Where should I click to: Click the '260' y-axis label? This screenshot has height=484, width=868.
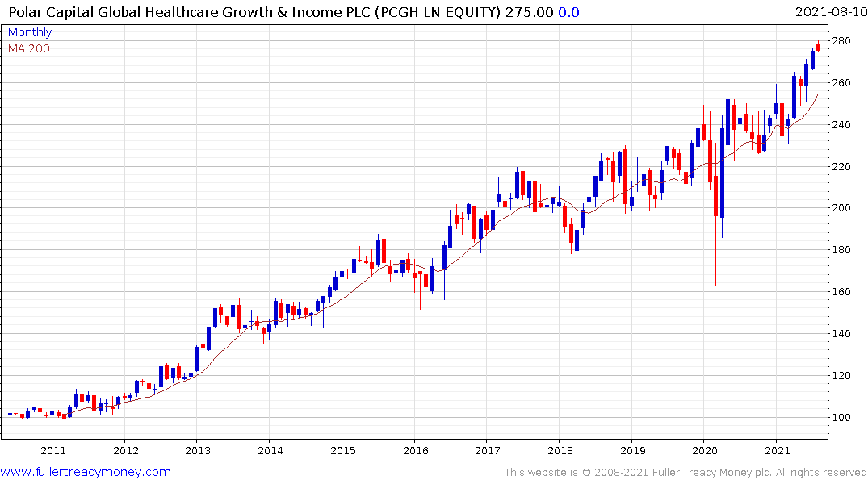coord(841,83)
